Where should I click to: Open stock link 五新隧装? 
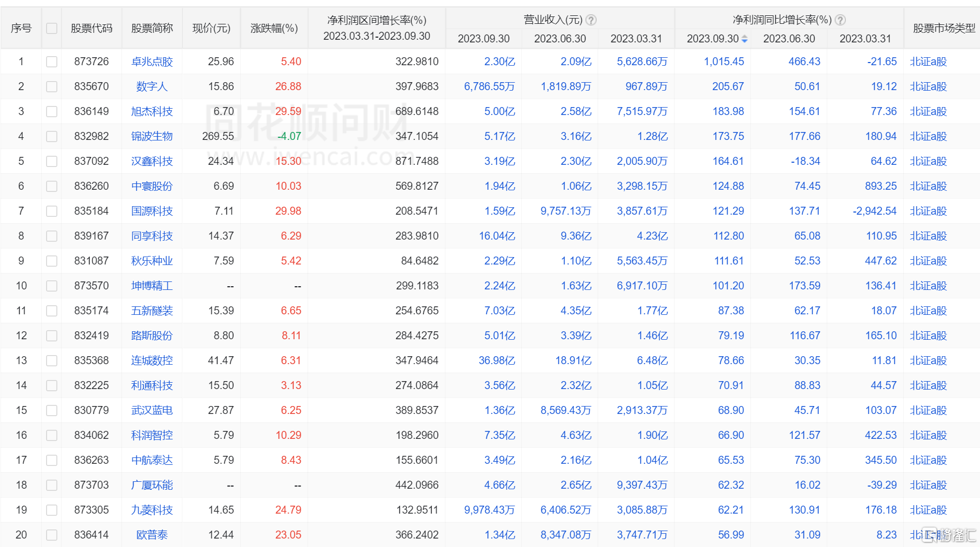(152, 311)
